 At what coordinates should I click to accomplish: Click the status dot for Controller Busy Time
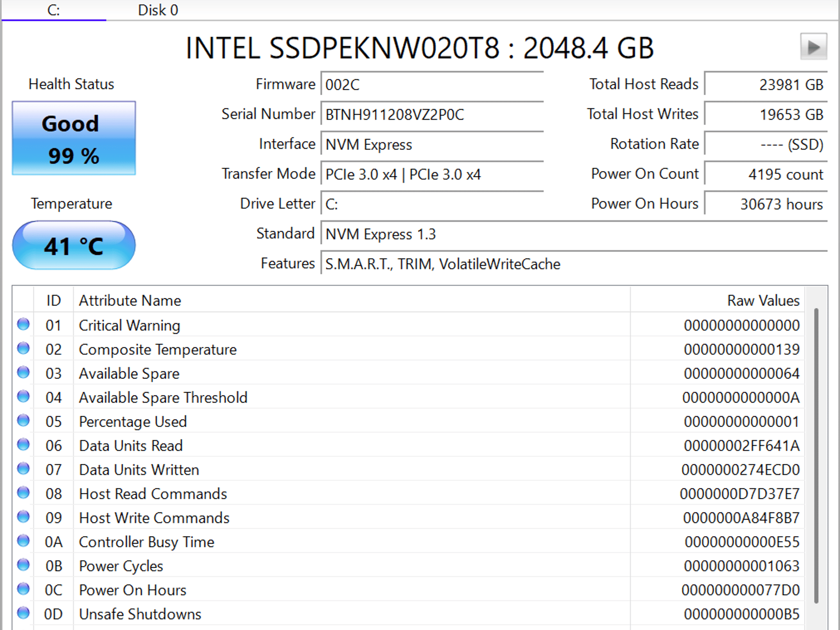[x=23, y=541]
